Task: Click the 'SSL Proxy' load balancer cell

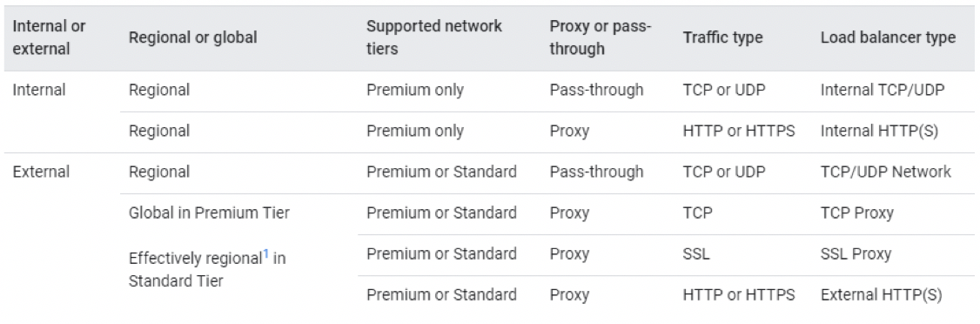Action: tap(856, 254)
